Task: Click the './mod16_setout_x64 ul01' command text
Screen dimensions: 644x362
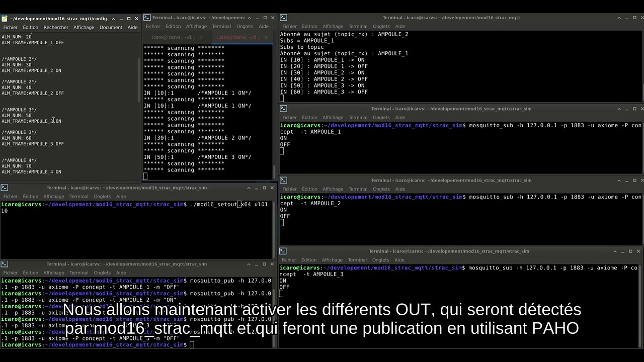Action: [229, 205]
